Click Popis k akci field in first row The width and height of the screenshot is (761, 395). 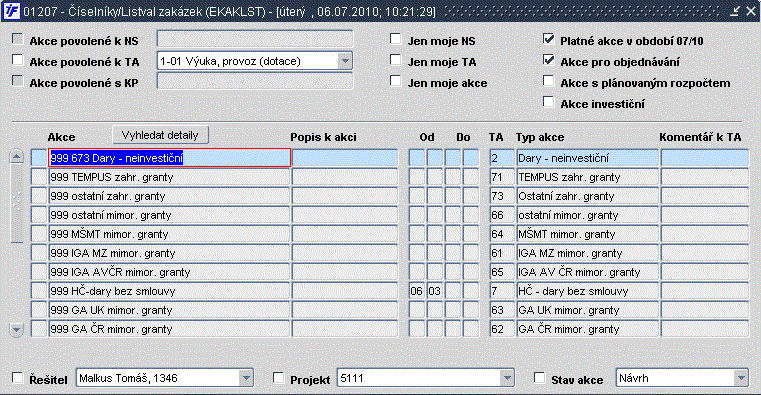tap(345, 158)
